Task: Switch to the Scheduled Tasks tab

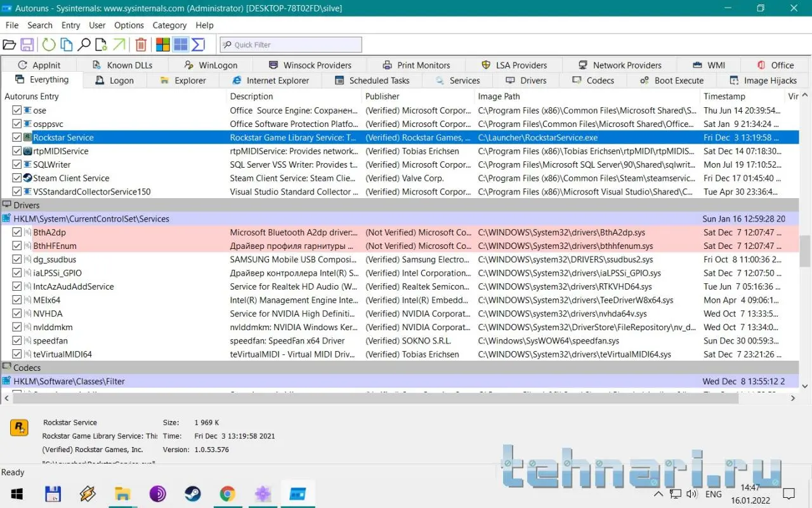Action: tap(372, 81)
